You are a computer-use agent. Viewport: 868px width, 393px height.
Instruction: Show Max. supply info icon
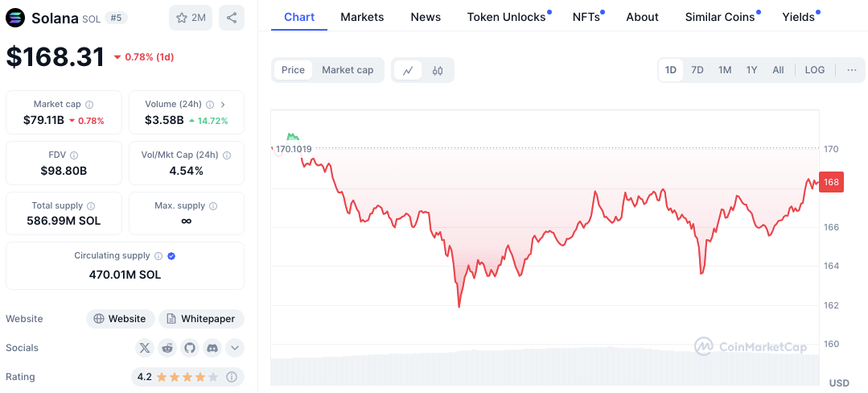pos(214,205)
